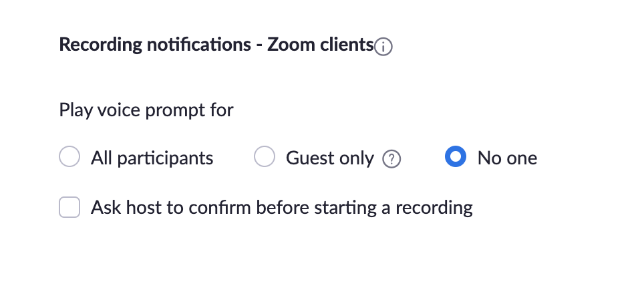Enable host confirmation before starting a recording
This screenshot has height=282, width=644.
coord(69,206)
